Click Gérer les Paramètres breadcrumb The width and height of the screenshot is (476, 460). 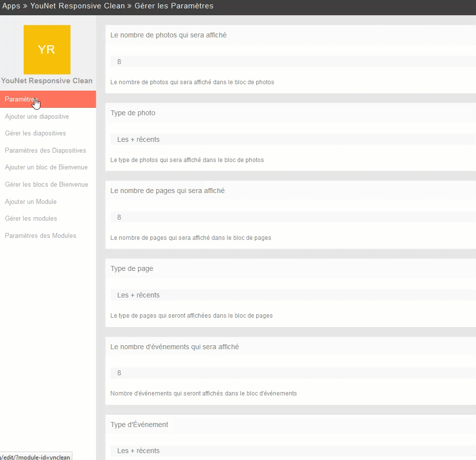coord(174,6)
